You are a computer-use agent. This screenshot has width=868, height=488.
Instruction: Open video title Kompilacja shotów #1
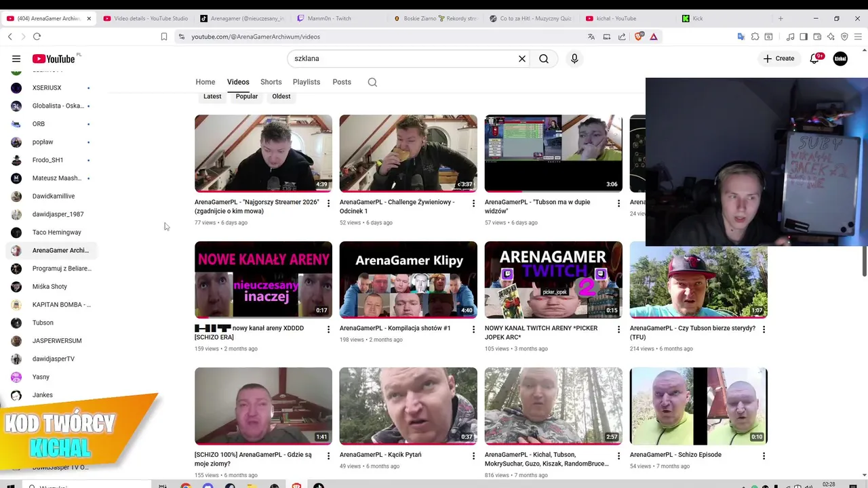pyautogui.click(x=395, y=328)
